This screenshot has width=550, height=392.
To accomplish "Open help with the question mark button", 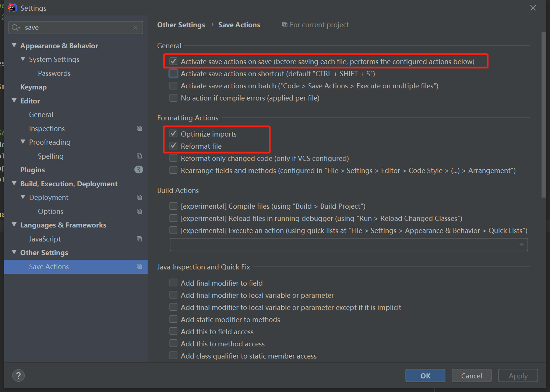I will click(x=18, y=375).
